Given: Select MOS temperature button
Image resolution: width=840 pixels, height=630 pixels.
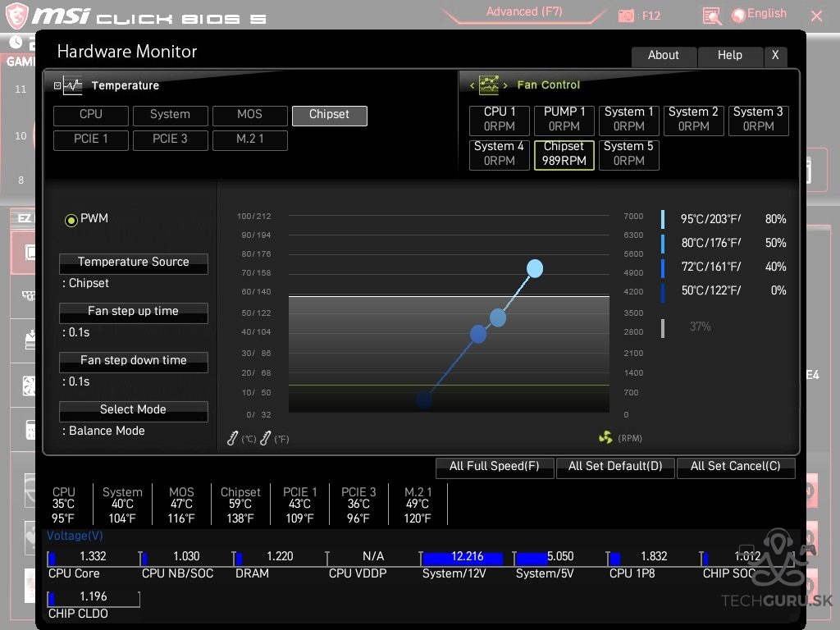Looking at the screenshot, I should point(249,115).
